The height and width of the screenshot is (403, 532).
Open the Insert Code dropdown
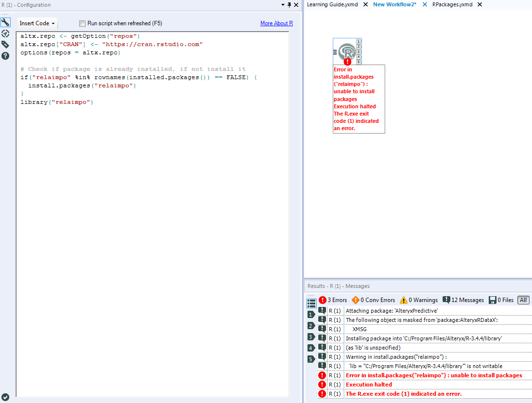click(x=36, y=23)
